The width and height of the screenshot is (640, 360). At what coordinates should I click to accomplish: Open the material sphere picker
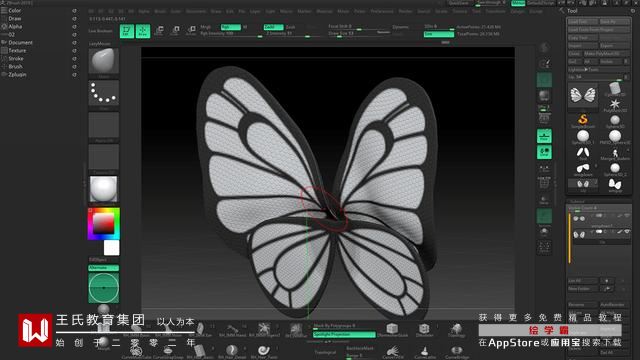(104, 189)
